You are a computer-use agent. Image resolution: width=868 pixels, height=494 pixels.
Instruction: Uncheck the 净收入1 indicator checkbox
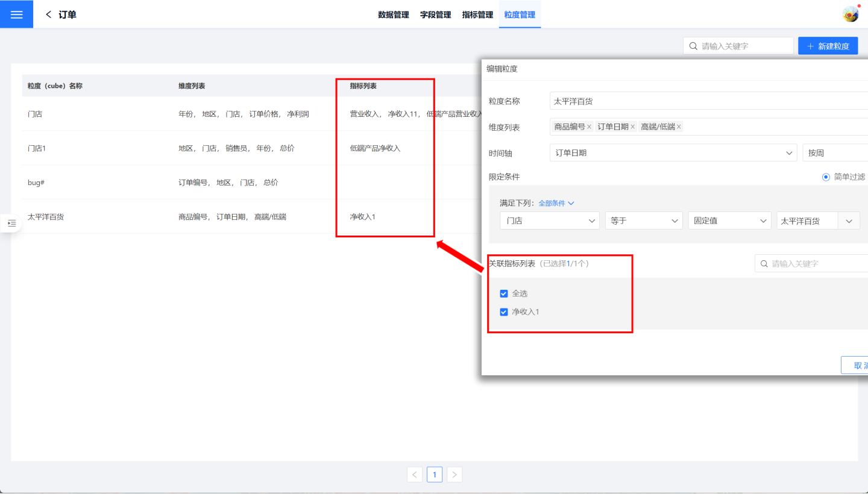point(504,312)
